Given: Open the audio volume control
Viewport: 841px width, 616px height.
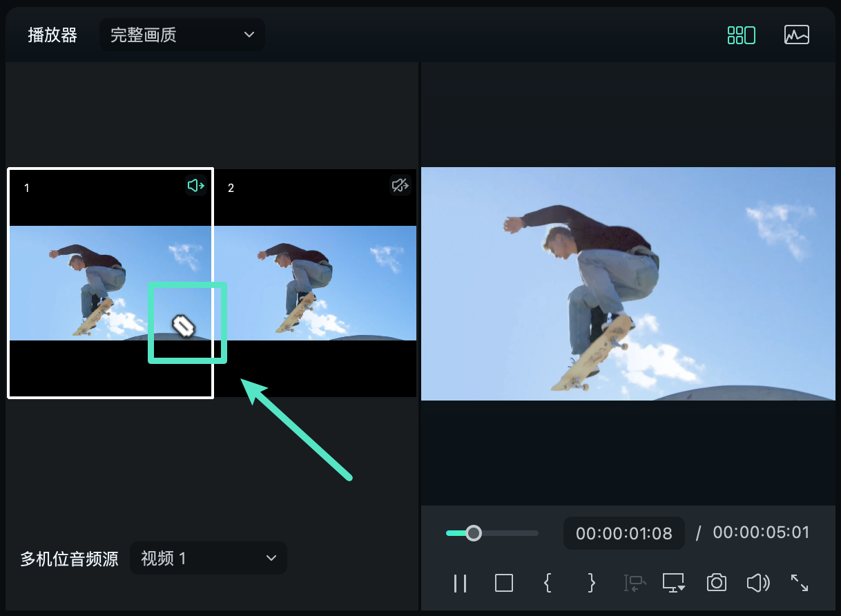Looking at the screenshot, I should click(x=757, y=584).
